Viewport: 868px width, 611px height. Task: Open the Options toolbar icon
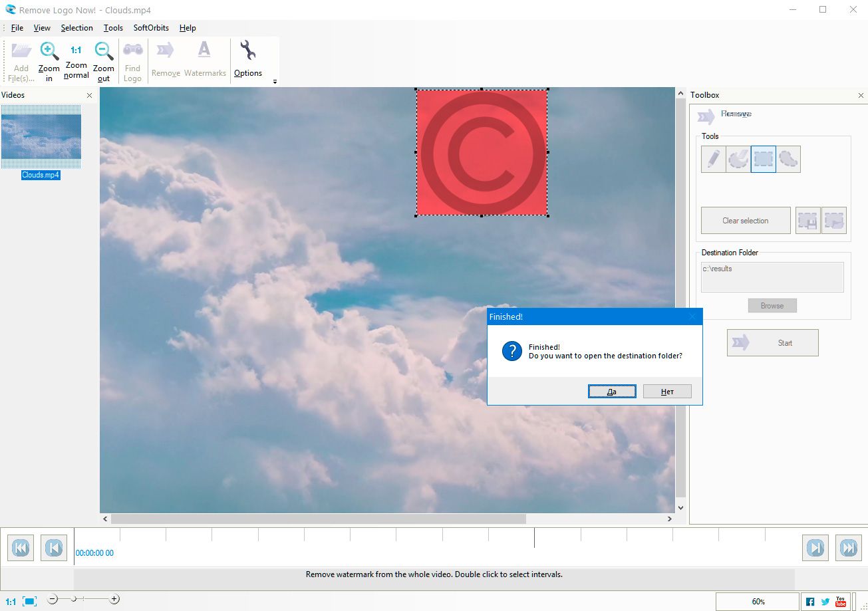click(247, 59)
